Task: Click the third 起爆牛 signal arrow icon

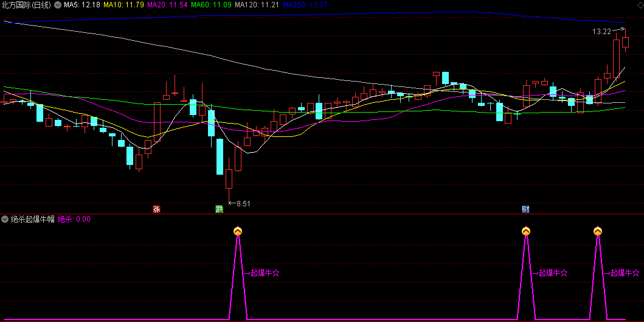Action: 598,231
